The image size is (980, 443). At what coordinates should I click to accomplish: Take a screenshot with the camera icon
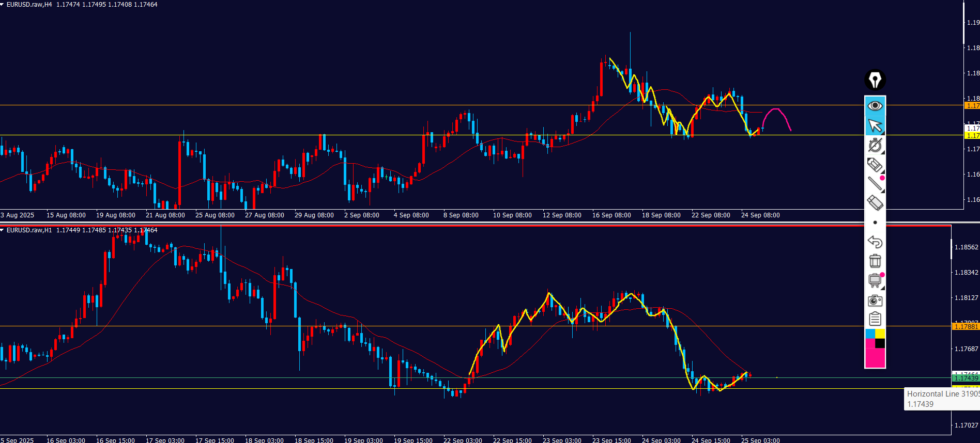coord(875,300)
